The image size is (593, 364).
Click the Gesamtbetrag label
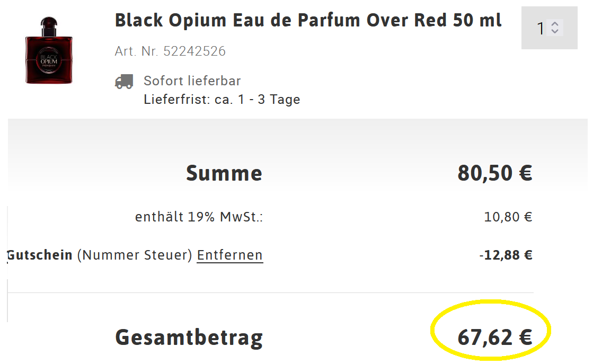pyautogui.click(x=189, y=338)
